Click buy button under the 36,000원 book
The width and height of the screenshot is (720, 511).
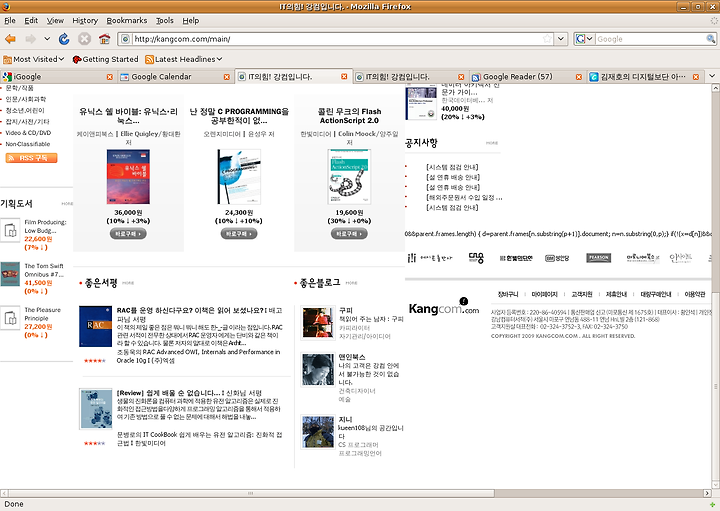(x=128, y=234)
